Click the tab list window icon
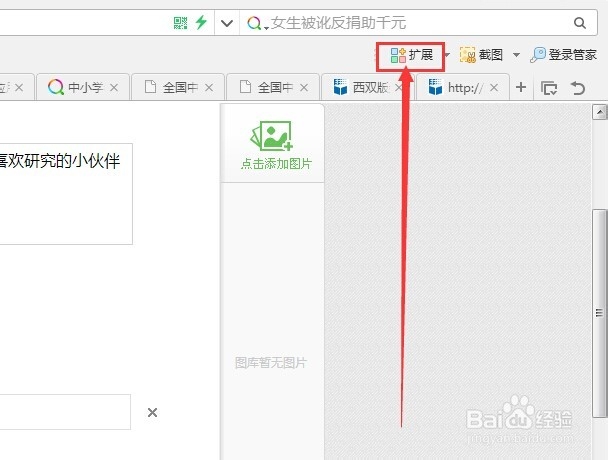The height and width of the screenshot is (460, 608). tap(549, 88)
